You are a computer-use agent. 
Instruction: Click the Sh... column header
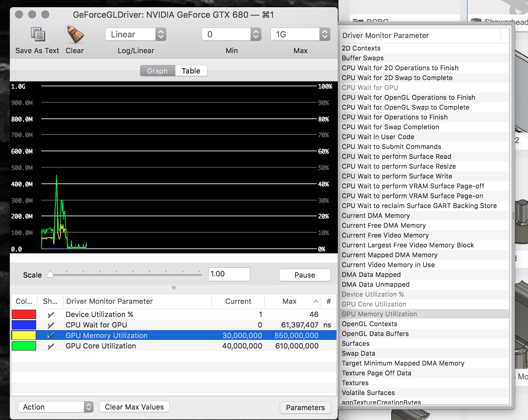tap(50, 301)
